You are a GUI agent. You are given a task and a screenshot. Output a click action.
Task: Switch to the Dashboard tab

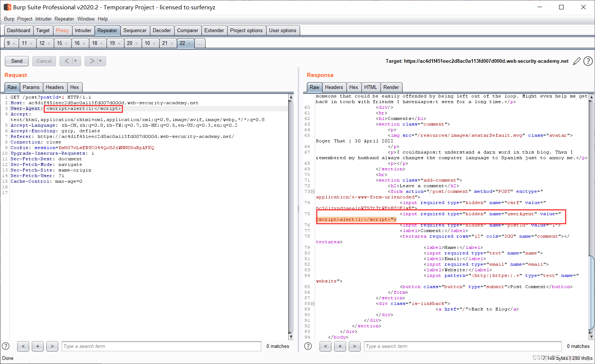[19, 30]
